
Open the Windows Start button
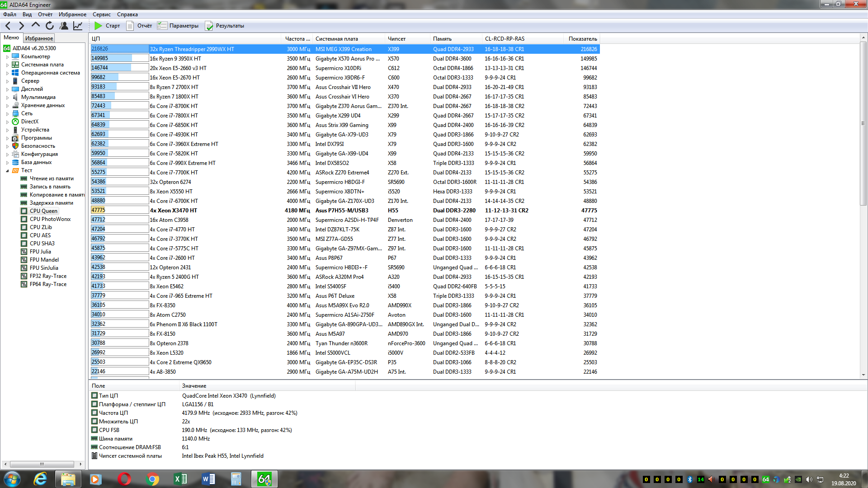tap(12, 479)
